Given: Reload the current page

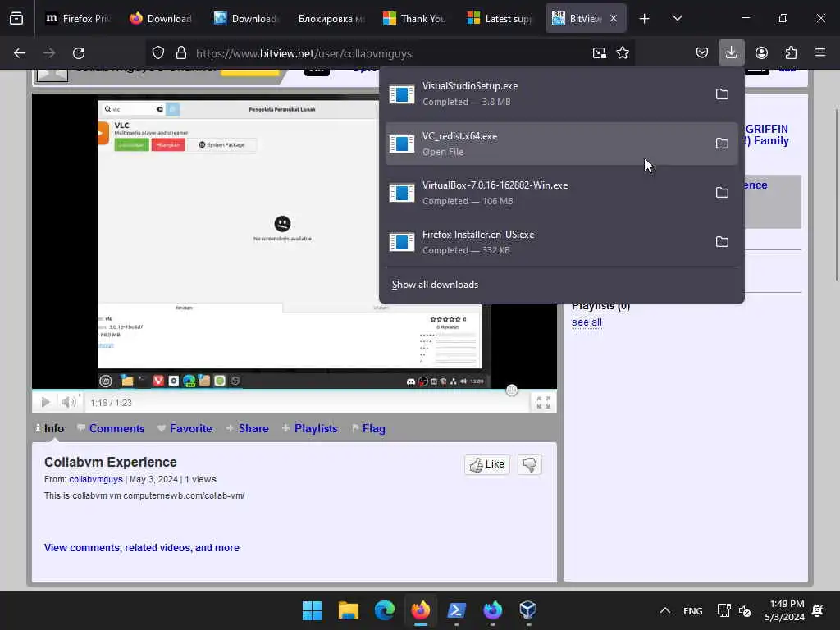Looking at the screenshot, I should tap(79, 53).
